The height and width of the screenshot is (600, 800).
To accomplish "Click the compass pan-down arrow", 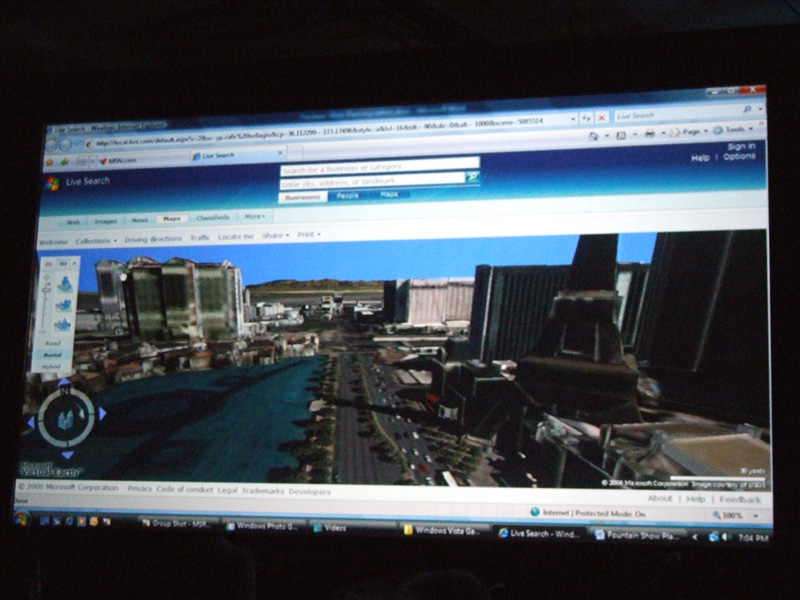I will [x=68, y=454].
